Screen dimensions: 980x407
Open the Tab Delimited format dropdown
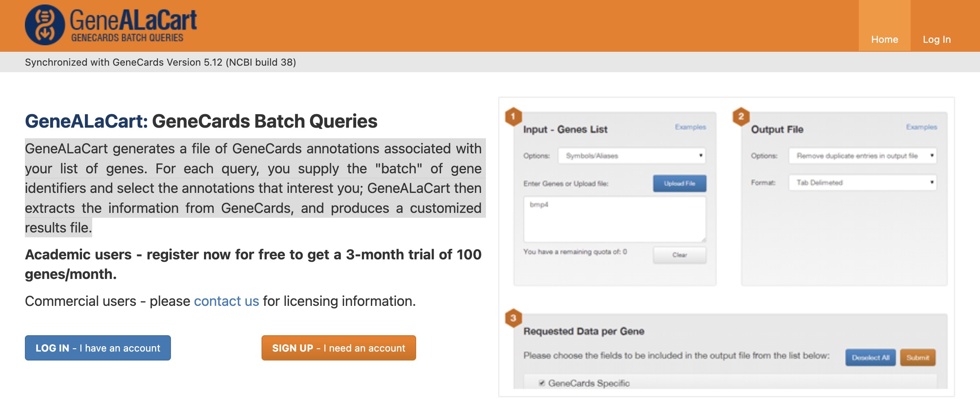coord(862,182)
